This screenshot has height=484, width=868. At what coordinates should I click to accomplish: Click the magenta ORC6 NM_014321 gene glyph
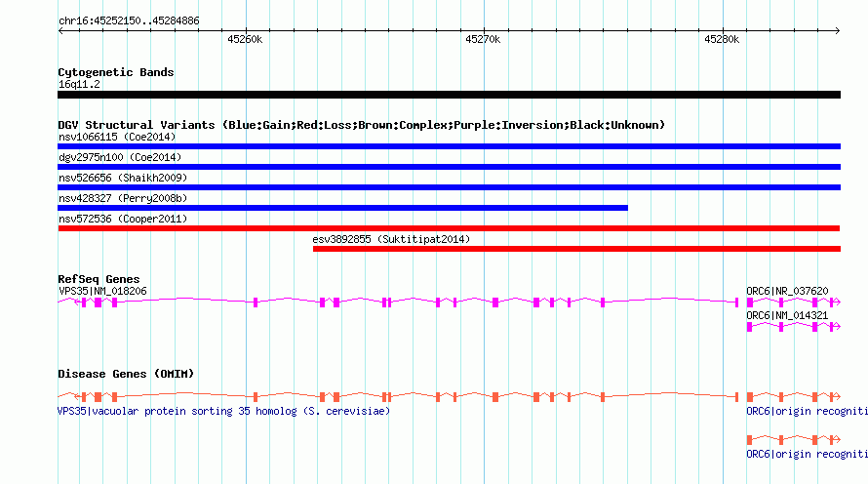(x=793, y=327)
